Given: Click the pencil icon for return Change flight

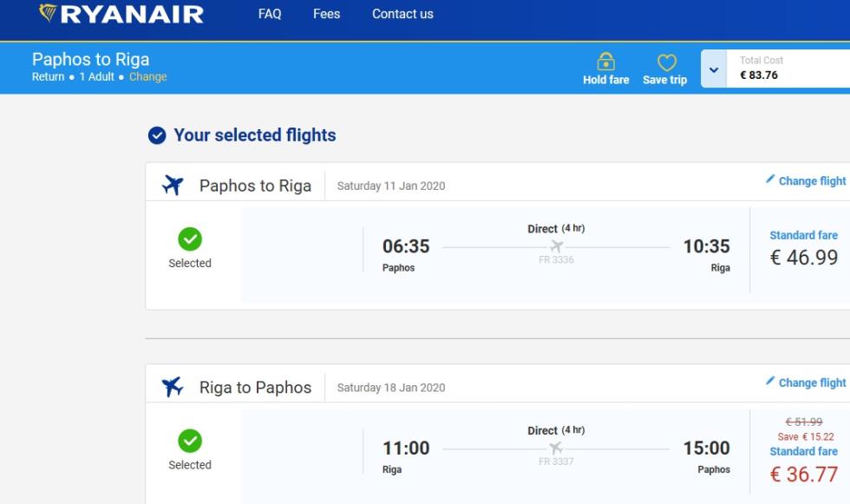Looking at the screenshot, I should [770, 381].
